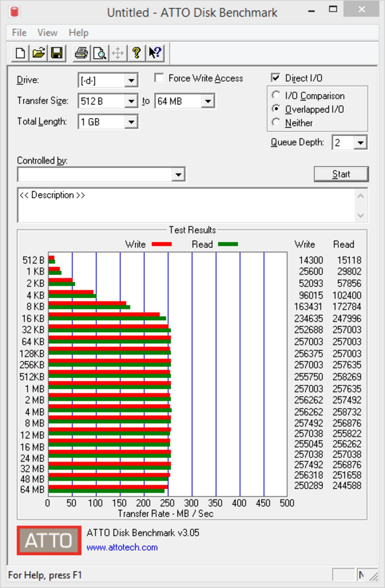Activate context help arrow-question icon

click(x=155, y=53)
